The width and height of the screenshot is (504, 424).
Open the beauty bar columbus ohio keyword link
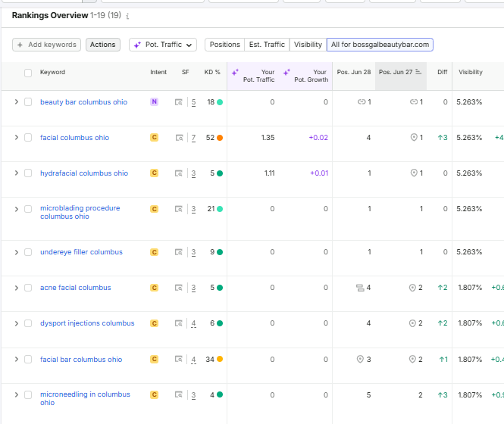(83, 102)
